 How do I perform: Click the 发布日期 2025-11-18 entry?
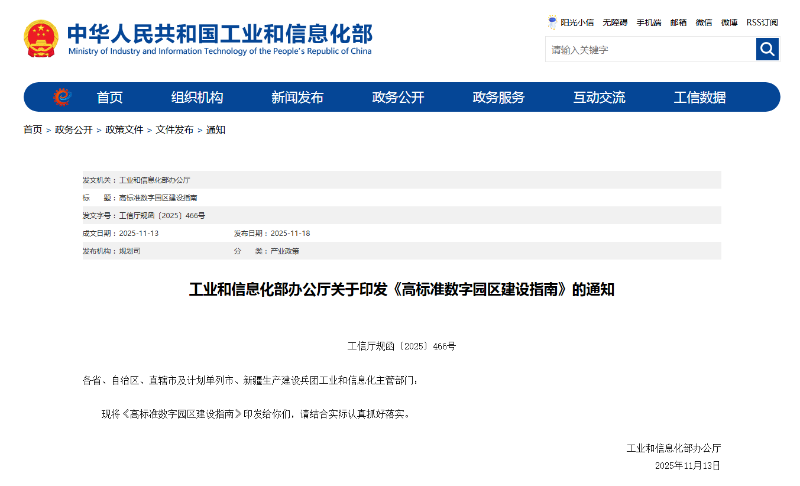[x=272, y=234]
